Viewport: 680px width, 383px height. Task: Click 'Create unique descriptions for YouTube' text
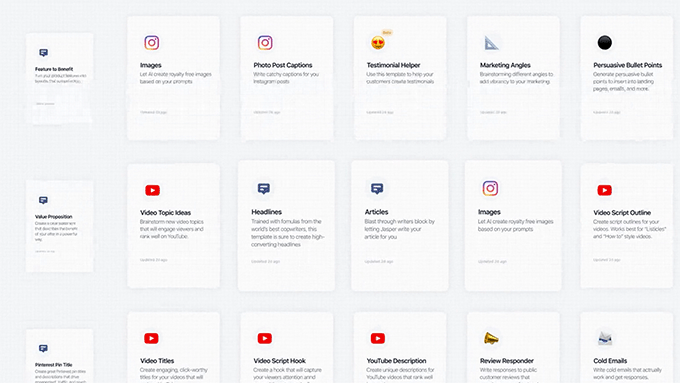tap(400, 374)
